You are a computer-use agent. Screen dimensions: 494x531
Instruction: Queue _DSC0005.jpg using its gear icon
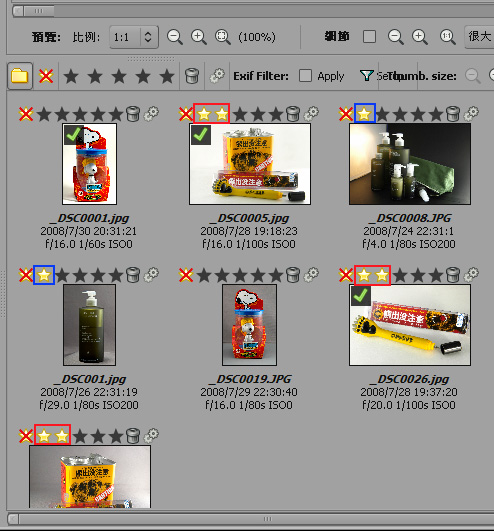coord(311,114)
